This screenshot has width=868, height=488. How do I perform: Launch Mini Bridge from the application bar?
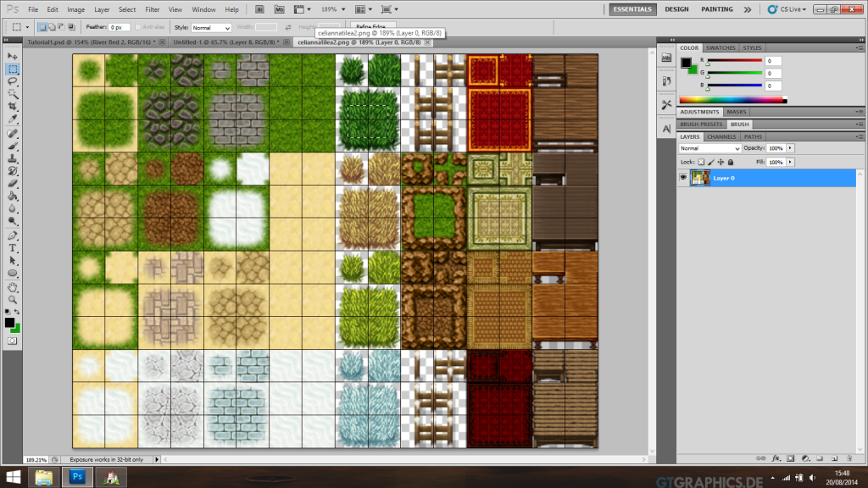click(280, 9)
